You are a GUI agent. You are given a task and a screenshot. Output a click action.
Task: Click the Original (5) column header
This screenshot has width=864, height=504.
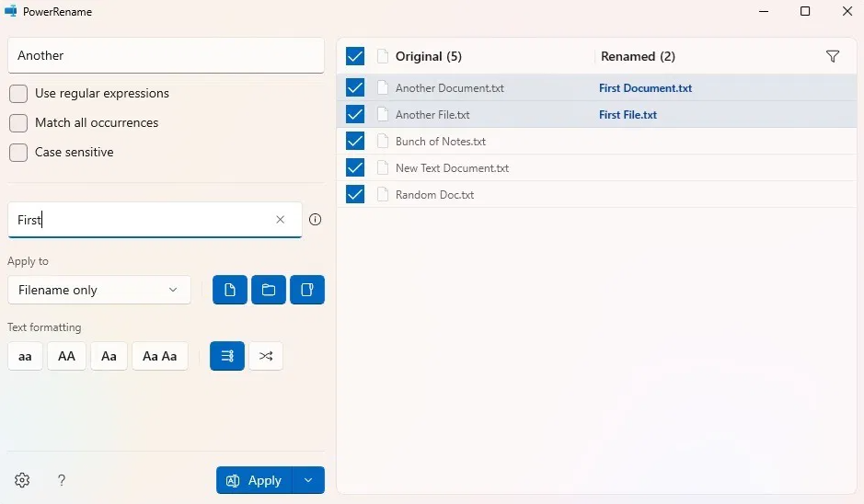click(429, 56)
